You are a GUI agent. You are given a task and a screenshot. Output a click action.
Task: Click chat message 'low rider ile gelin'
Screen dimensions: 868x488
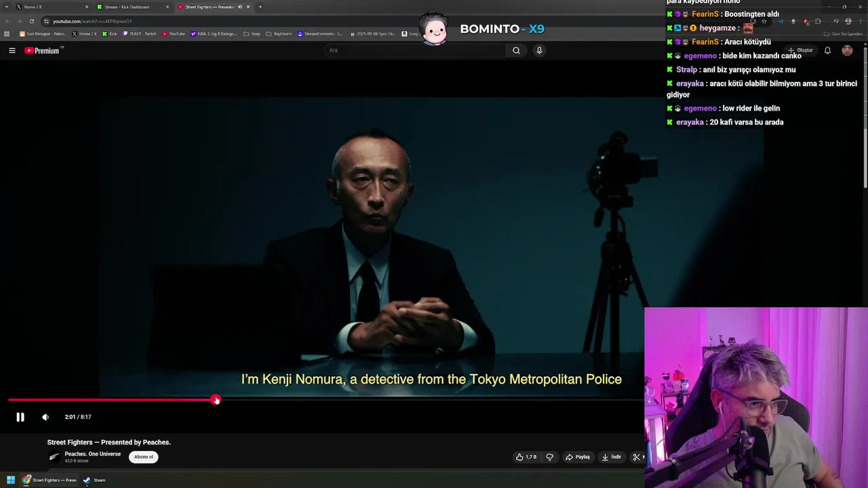click(x=751, y=108)
